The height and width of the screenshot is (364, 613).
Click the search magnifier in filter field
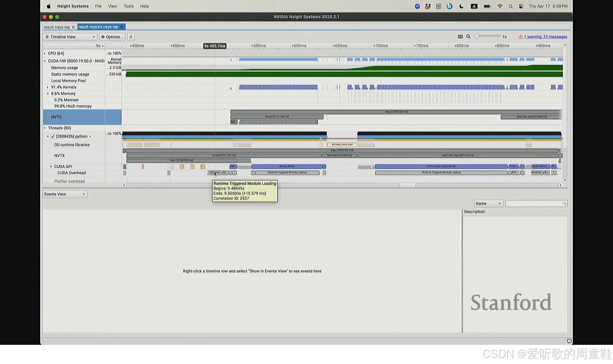click(564, 204)
